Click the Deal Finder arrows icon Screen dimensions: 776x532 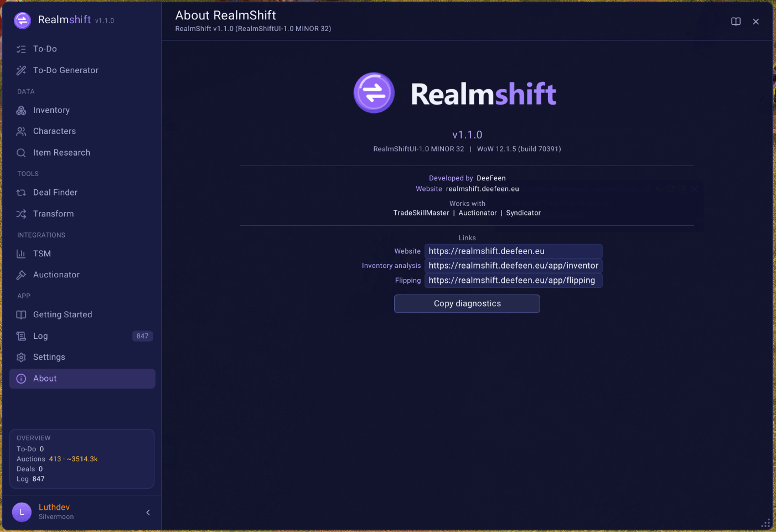tap(21, 193)
